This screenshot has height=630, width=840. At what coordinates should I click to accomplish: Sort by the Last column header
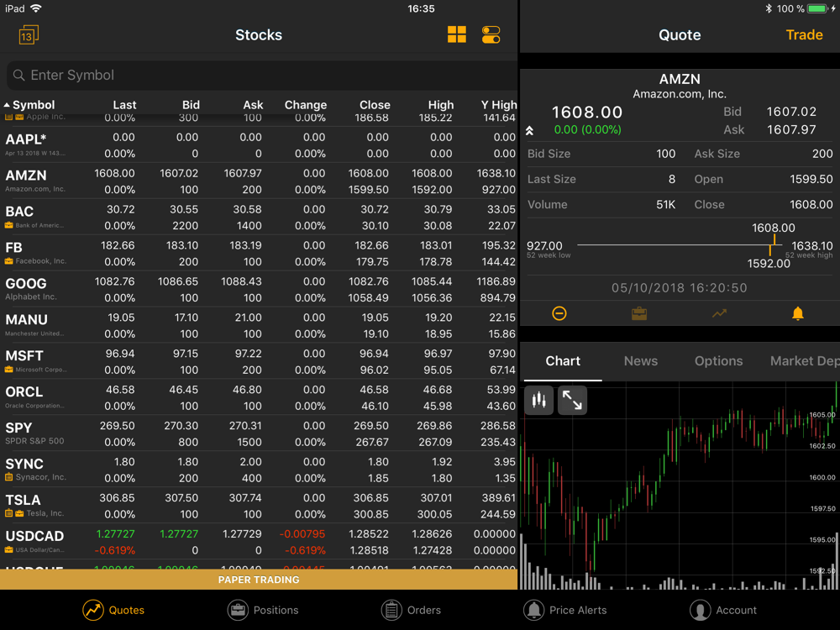124,105
